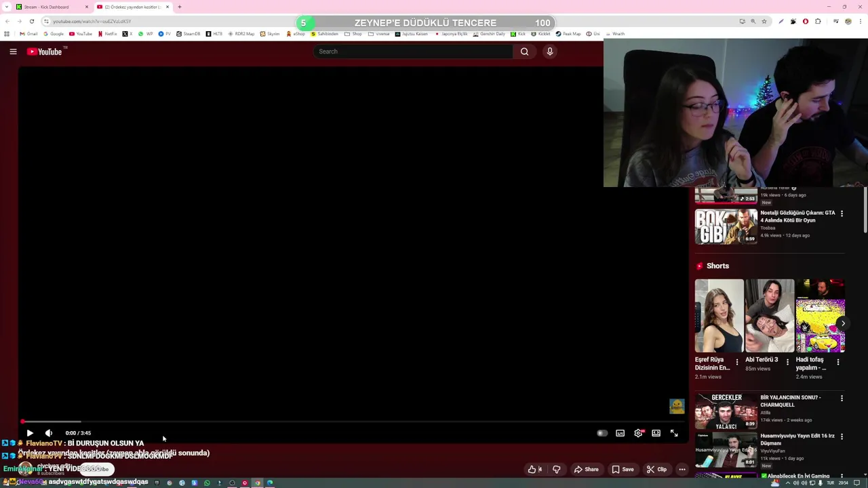This screenshot has height=488, width=868.
Task: Click the duck channel watermark on video
Action: point(677,406)
